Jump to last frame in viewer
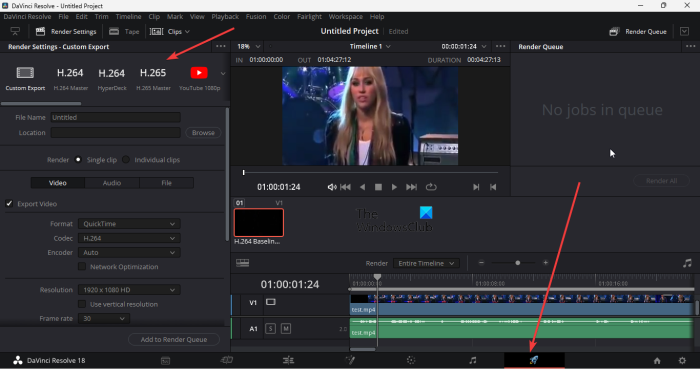This screenshot has width=700, height=369. [411, 187]
